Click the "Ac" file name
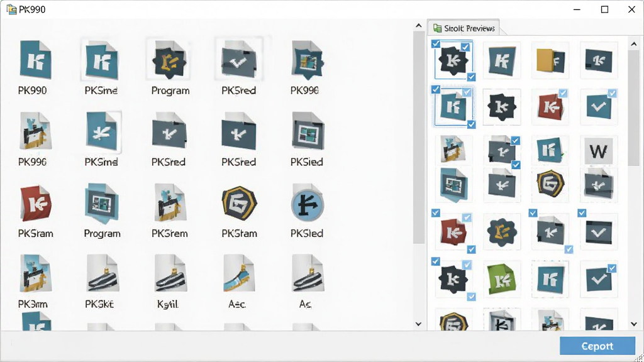This screenshot has width=644, height=362. [x=305, y=304]
